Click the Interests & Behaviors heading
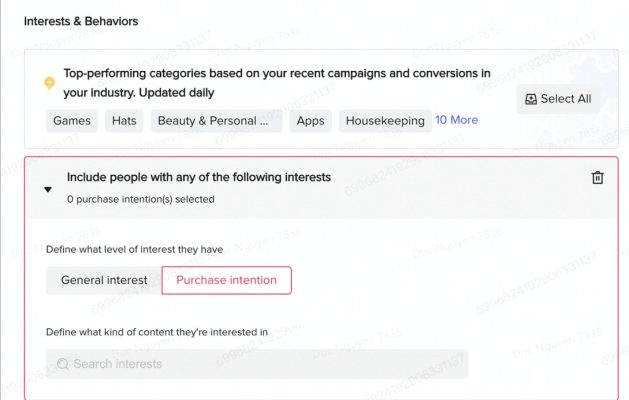629x400 pixels. pyautogui.click(x=81, y=21)
